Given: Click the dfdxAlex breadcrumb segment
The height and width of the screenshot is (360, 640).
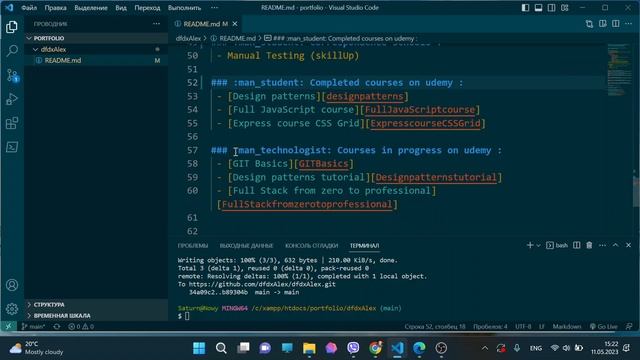Looking at the screenshot, I should click(188, 38).
